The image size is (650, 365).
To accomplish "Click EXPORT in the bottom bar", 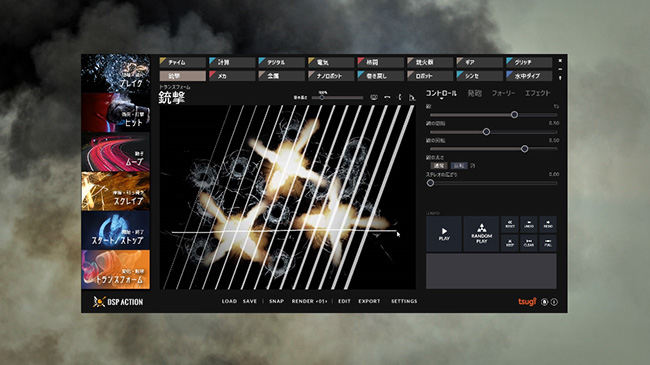I will 369,302.
